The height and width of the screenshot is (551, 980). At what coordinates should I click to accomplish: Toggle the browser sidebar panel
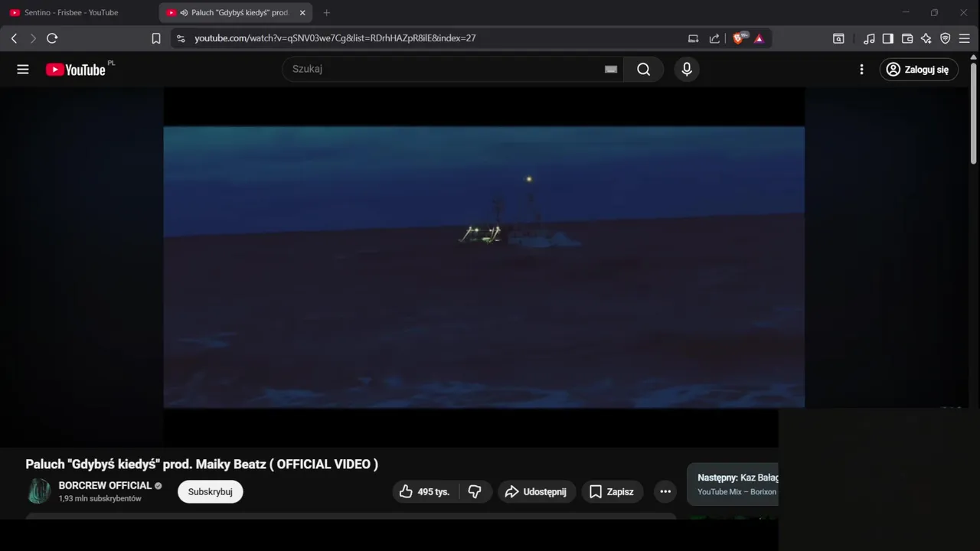pyautogui.click(x=888, y=38)
